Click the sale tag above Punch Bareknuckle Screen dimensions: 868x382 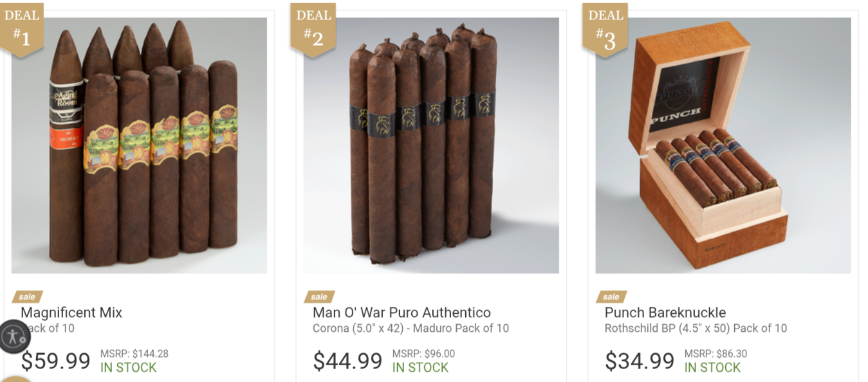point(611,296)
